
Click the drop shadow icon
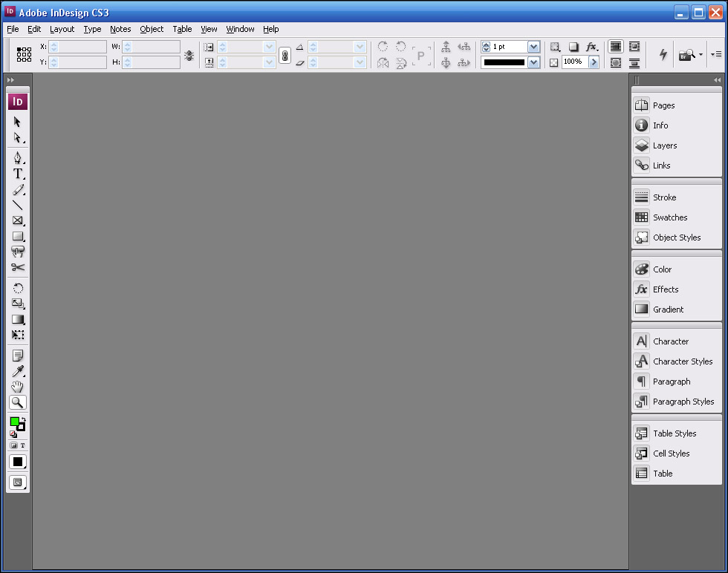tap(573, 47)
